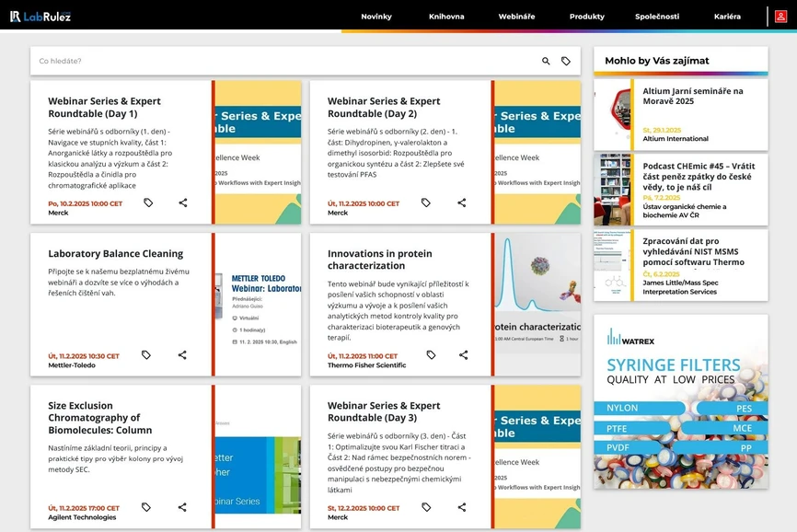Open the Kariéra menu item
Image resolution: width=797 pixels, height=532 pixels.
[727, 17]
